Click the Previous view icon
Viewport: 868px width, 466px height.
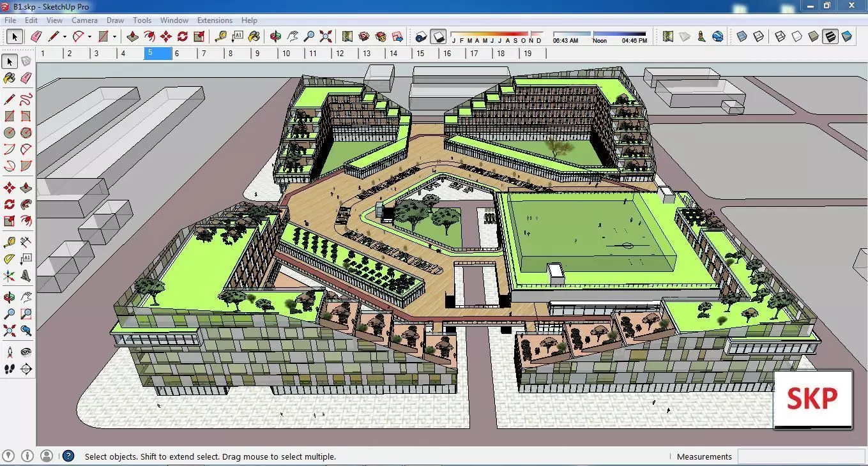pos(26,331)
